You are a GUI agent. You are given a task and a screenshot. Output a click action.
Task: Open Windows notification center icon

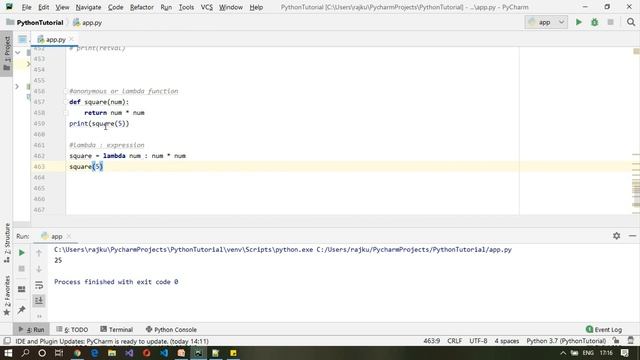[x=624, y=353]
